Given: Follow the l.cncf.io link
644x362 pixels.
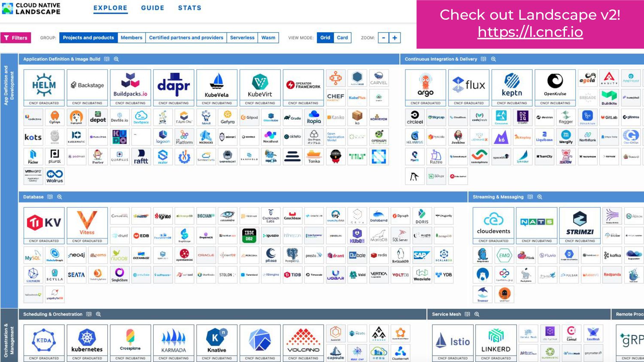Looking at the screenshot, I should 530,32.
